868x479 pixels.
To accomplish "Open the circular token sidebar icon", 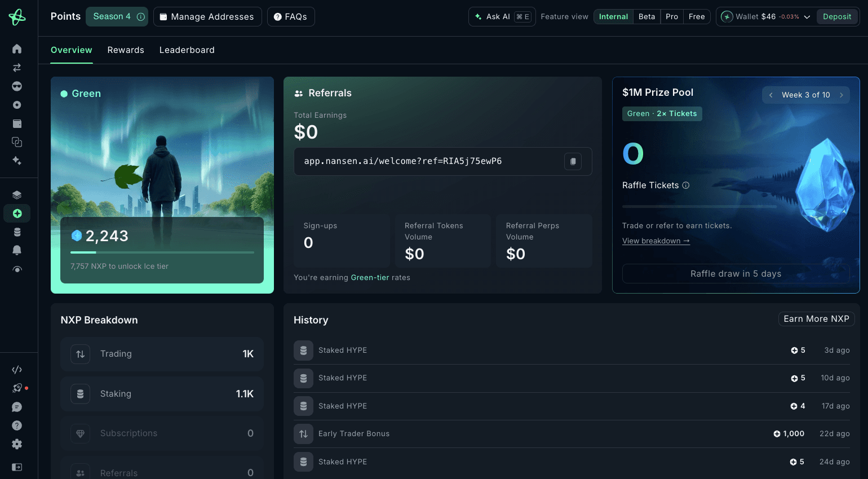I will pyautogui.click(x=17, y=105).
